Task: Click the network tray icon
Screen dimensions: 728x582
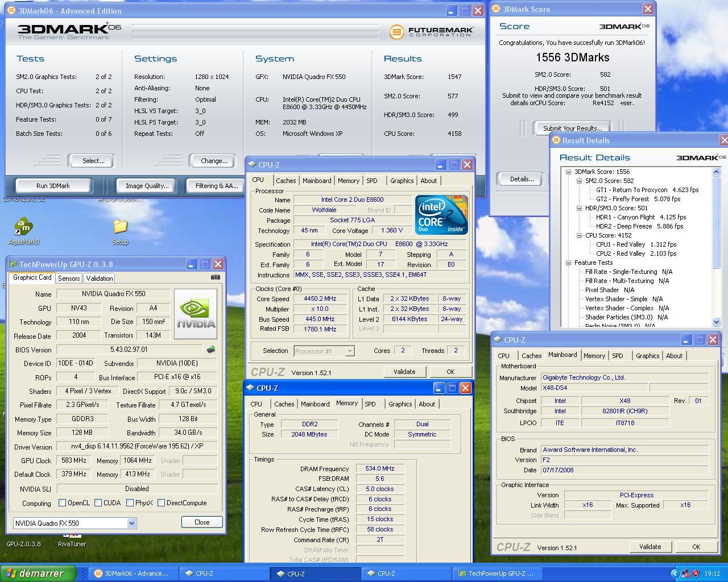Action: pos(685,573)
